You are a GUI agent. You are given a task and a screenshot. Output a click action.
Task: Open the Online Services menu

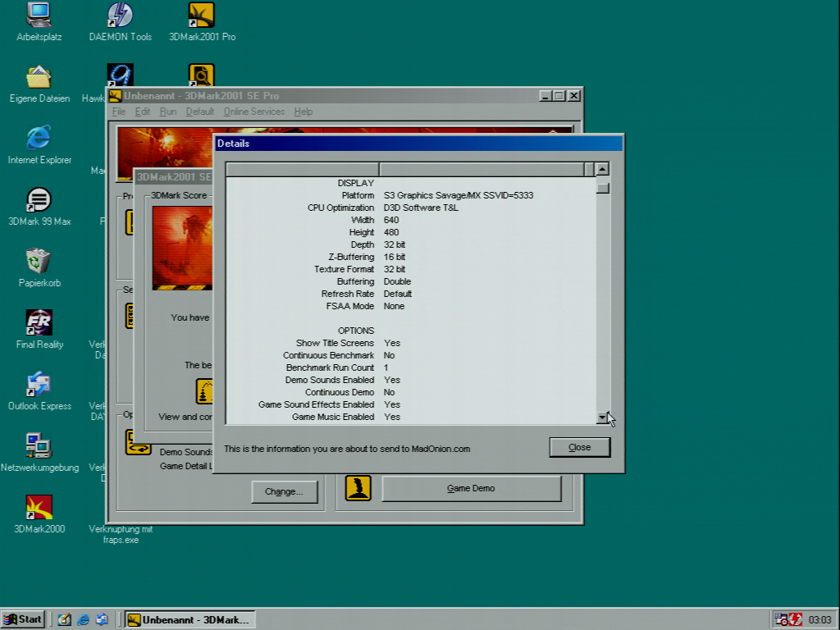pos(253,112)
